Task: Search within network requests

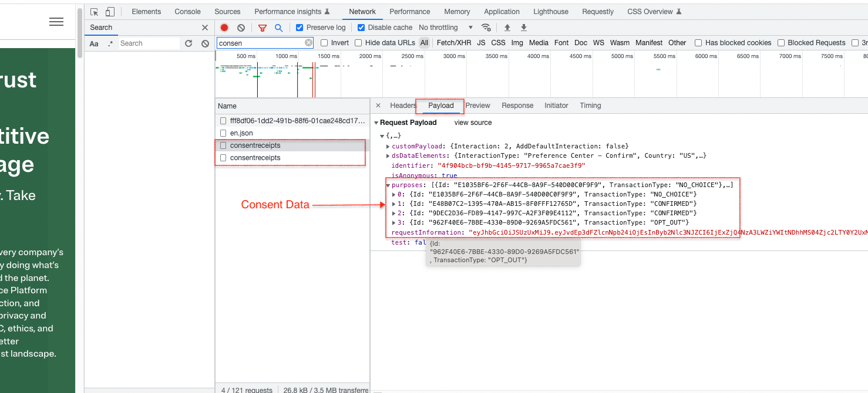Action: pos(278,27)
